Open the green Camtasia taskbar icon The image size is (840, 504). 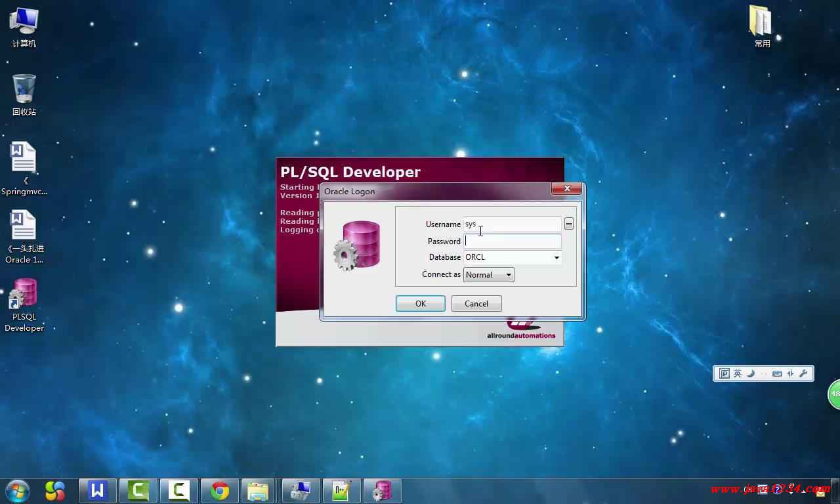tap(138, 490)
